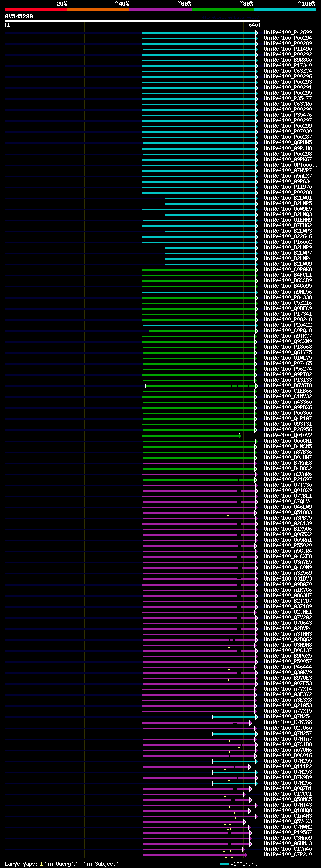Screen dimensions: 321x868
Task: Click the UniRef100_B9YQE3 label
Action: tap(288, 678)
